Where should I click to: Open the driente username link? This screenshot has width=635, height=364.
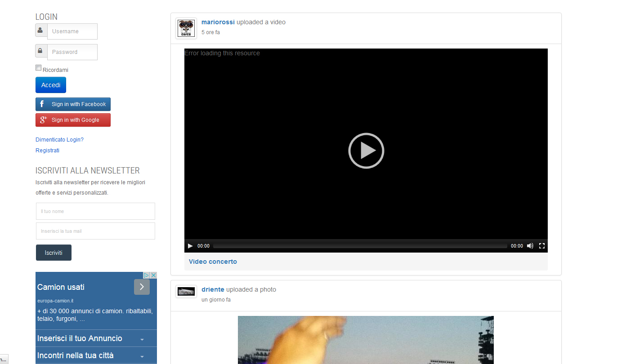213,289
